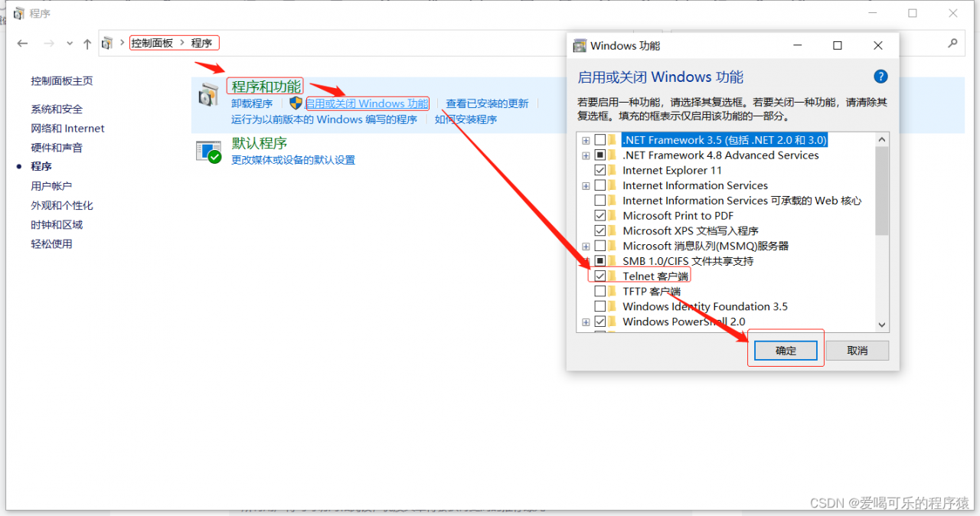Viewport: 980px width, 516px height.
Task: Expand .NET Framework 4.8 Advanced Services node
Action: 586,155
